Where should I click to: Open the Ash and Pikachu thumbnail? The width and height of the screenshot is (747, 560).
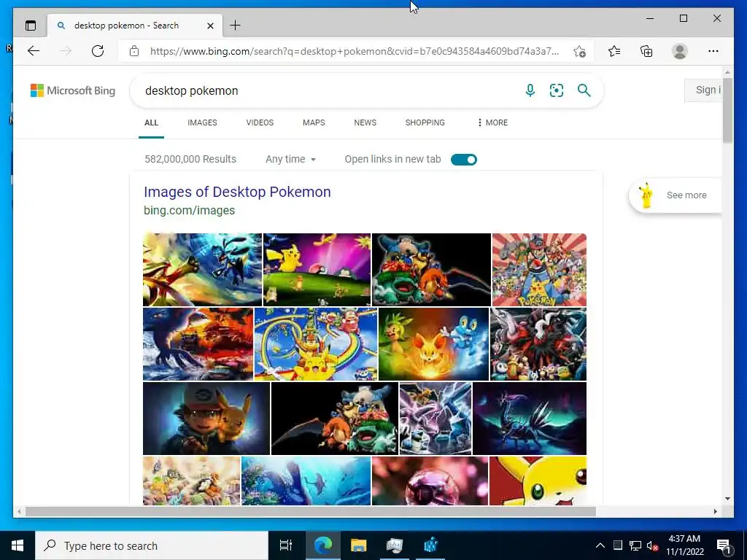pos(206,418)
